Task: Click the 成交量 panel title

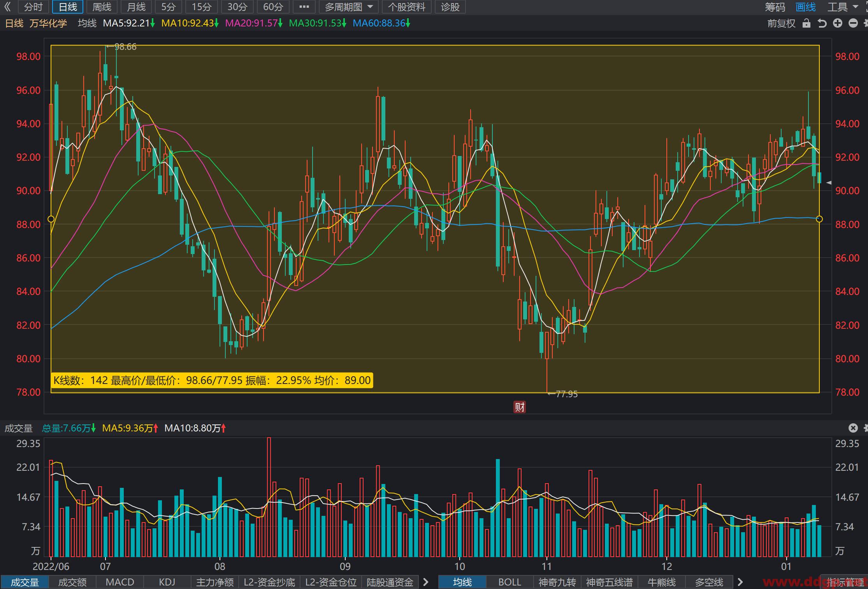Action: click(18, 428)
